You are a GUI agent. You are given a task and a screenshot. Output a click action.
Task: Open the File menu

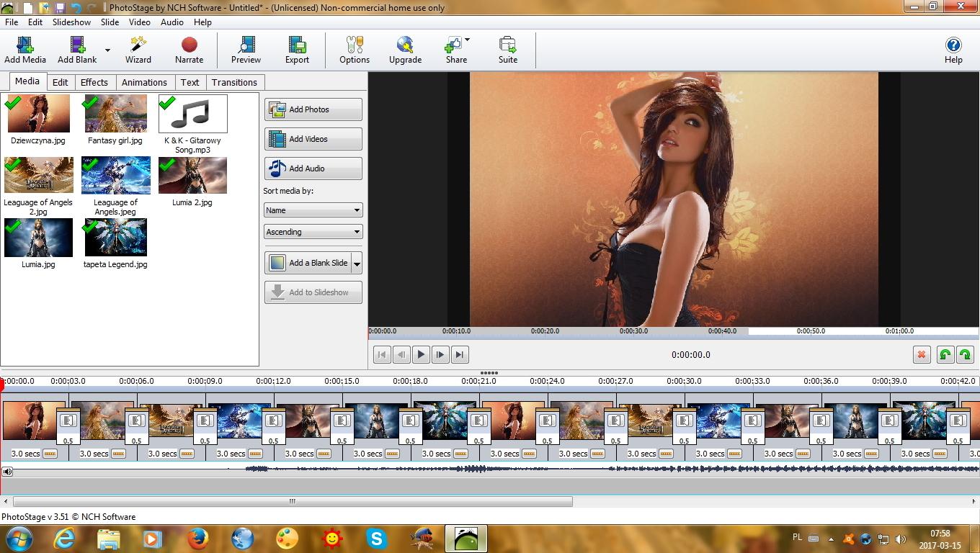tap(12, 22)
